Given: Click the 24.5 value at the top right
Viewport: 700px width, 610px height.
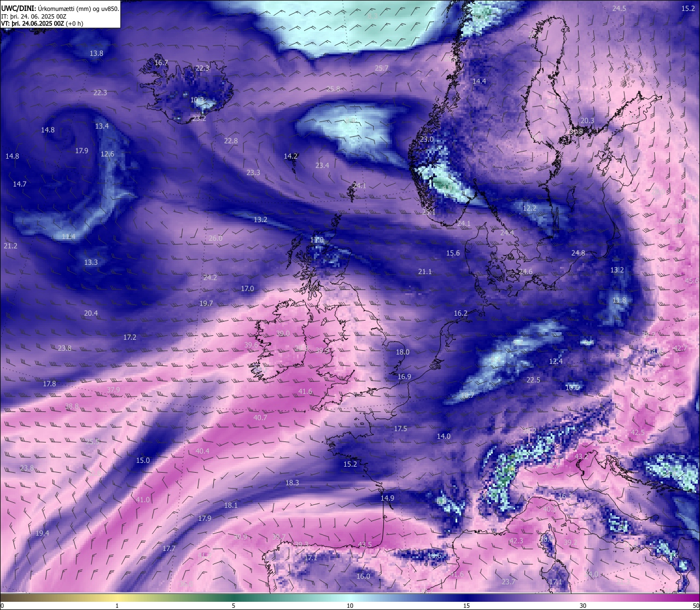Looking at the screenshot, I should [x=619, y=8].
